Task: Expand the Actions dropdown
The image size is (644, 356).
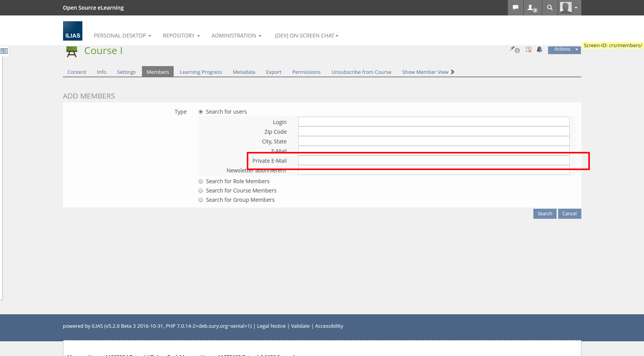Action: pyautogui.click(x=564, y=49)
